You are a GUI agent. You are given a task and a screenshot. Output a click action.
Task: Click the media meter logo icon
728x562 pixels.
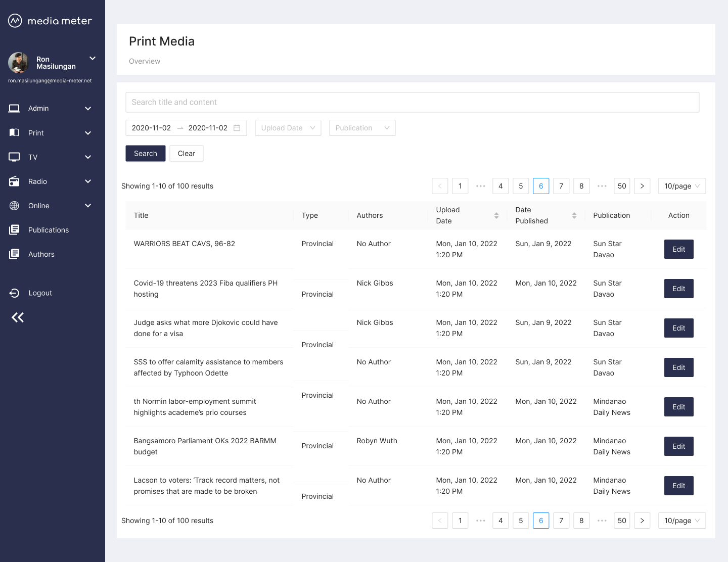[15, 21]
